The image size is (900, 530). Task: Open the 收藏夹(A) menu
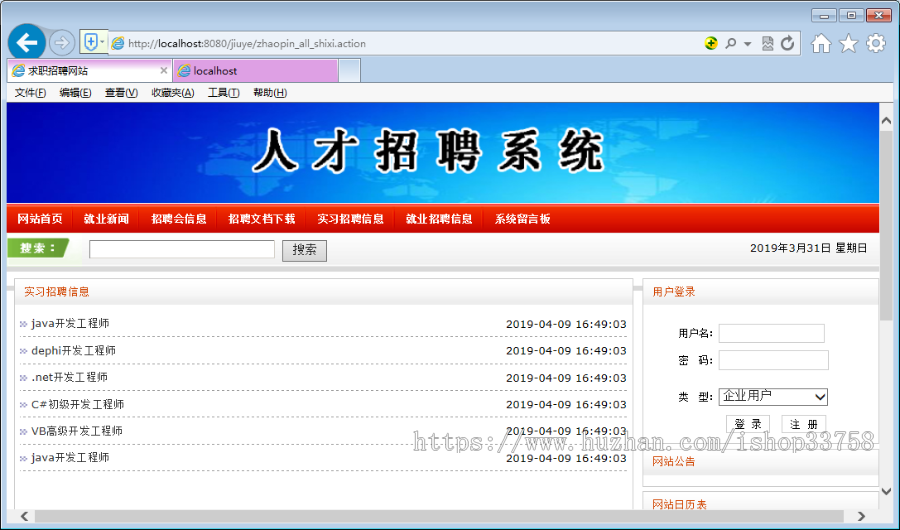coord(173,92)
